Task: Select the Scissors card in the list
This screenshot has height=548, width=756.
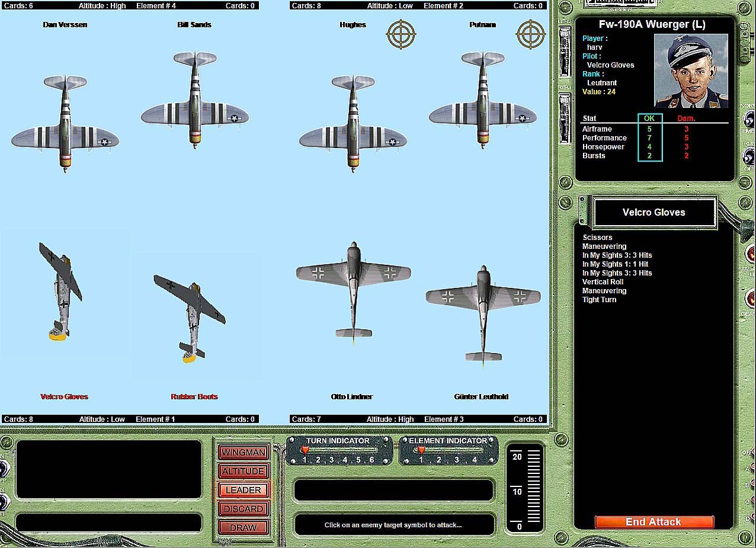Action: coord(597,238)
